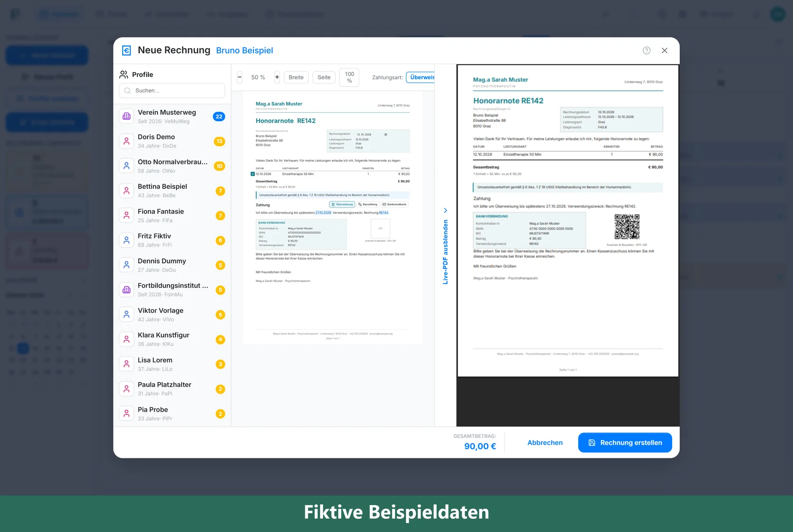Fit invoice preview to Seite
The height and width of the screenshot is (532, 793).
(324, 77)
